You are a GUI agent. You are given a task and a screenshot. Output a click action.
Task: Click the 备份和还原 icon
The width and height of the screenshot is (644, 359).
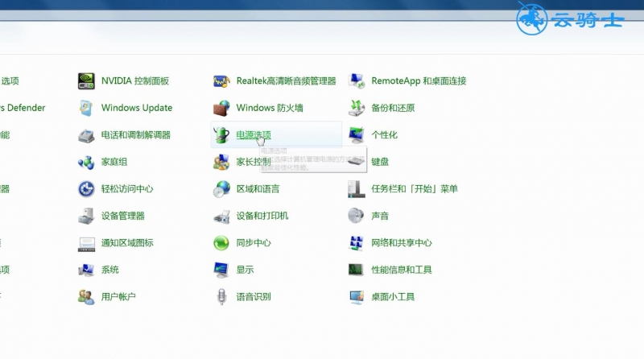(357, 108)
